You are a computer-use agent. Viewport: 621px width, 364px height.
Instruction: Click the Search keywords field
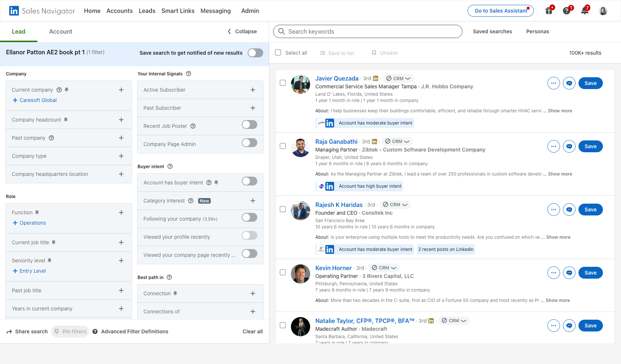point(368,31)
